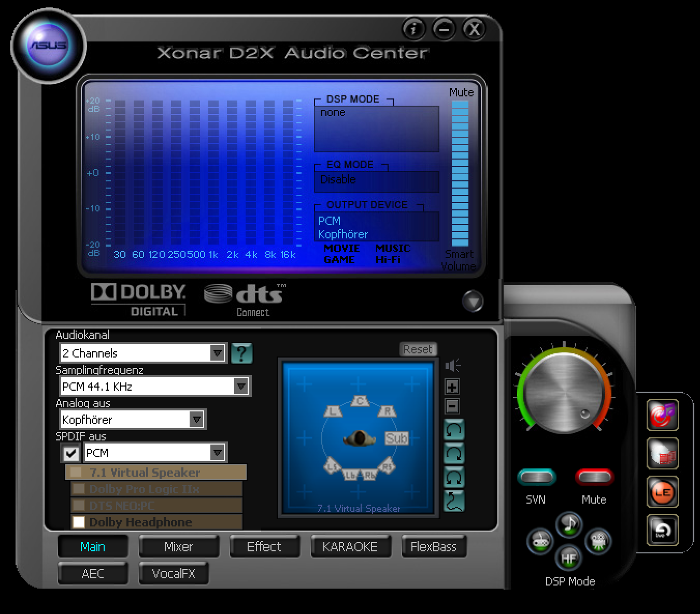Switch to the FlexBass tab
The width and height of the screenshot is (700, 614).
[x=434, y=547]
